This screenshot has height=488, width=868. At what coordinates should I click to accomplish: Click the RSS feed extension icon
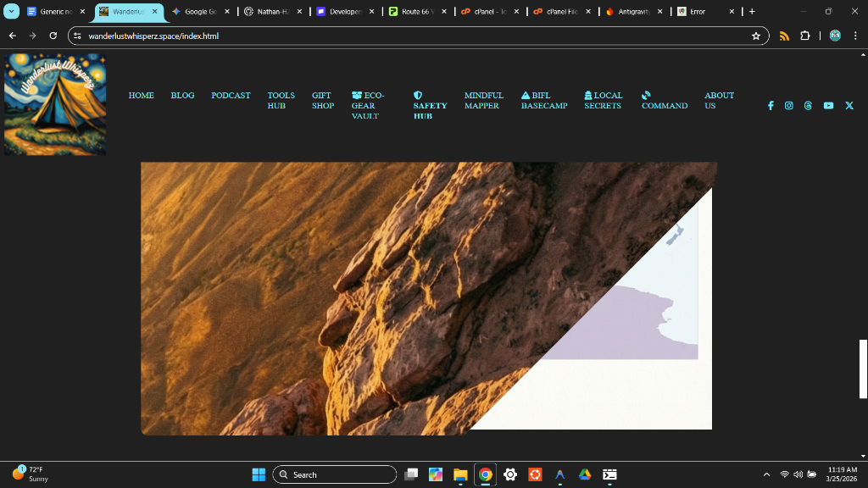784,36
